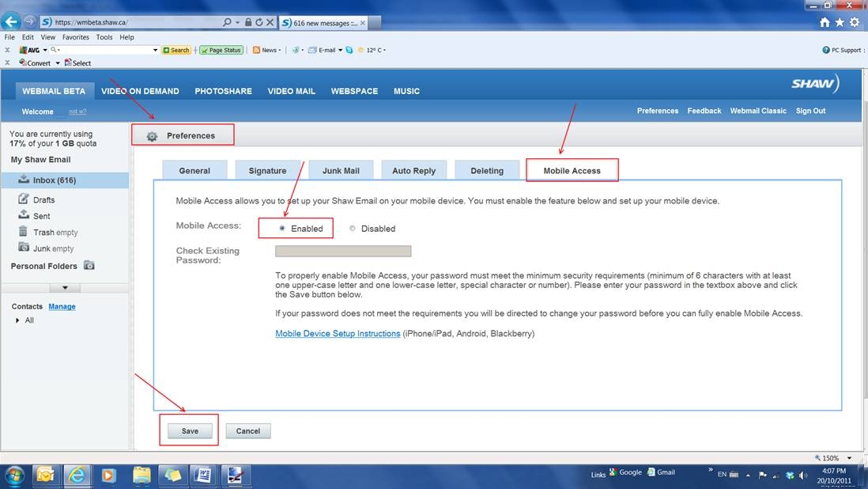Image resolution: width=868 pixels, height=489 pixels.
Task: Open Favorites star icon
Action: (840, 22)
